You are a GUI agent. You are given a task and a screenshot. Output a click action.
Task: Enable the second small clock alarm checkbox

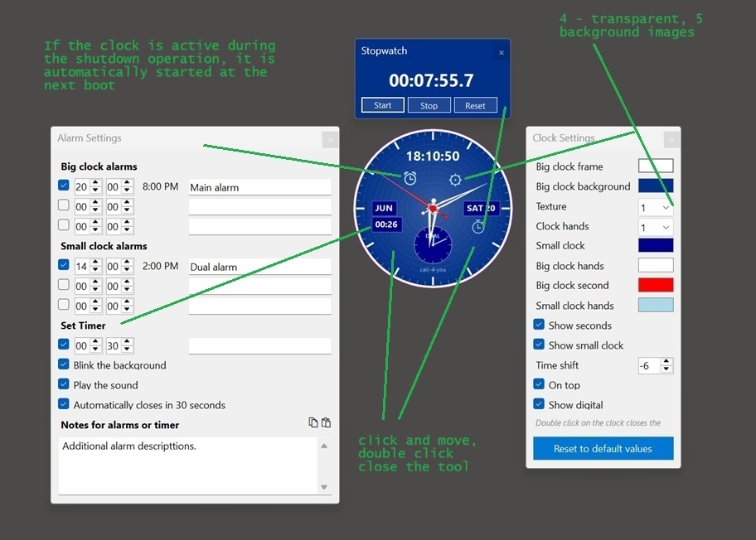[63, 285]
